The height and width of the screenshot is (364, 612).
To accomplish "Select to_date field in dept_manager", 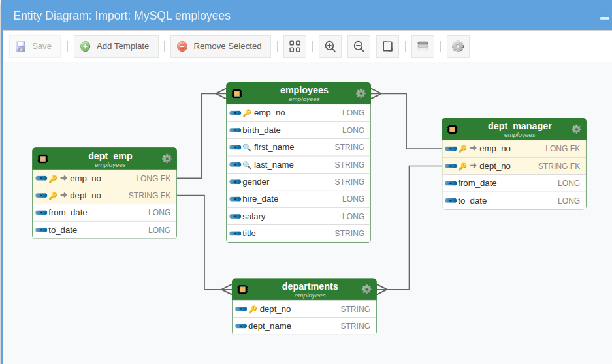I will pyautogui.click(x=472, y=201).
